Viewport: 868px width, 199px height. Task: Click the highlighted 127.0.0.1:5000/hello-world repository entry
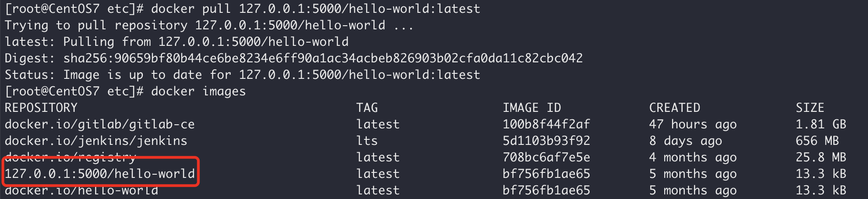pos(100,174)
